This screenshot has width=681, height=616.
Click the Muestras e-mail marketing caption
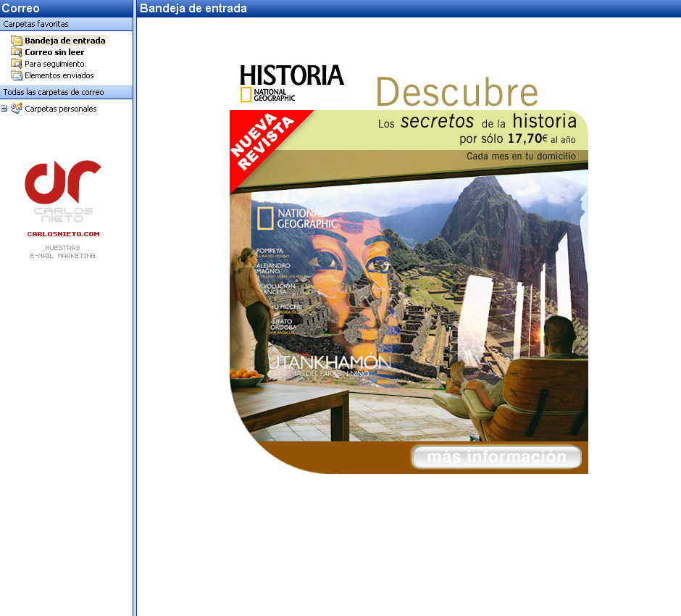(62, 251)
